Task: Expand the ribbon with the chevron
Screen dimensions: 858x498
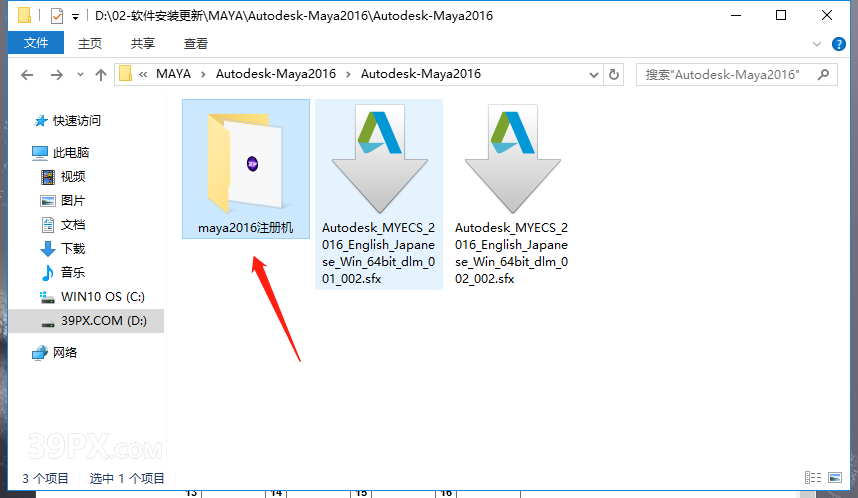Action: [x=817, y=44]
